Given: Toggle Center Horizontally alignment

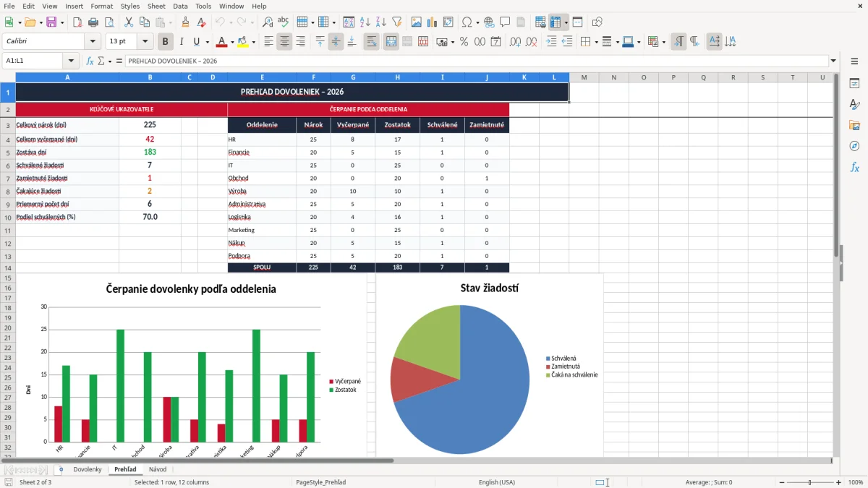Looking at the screenshot, I should tap(284, 42).
